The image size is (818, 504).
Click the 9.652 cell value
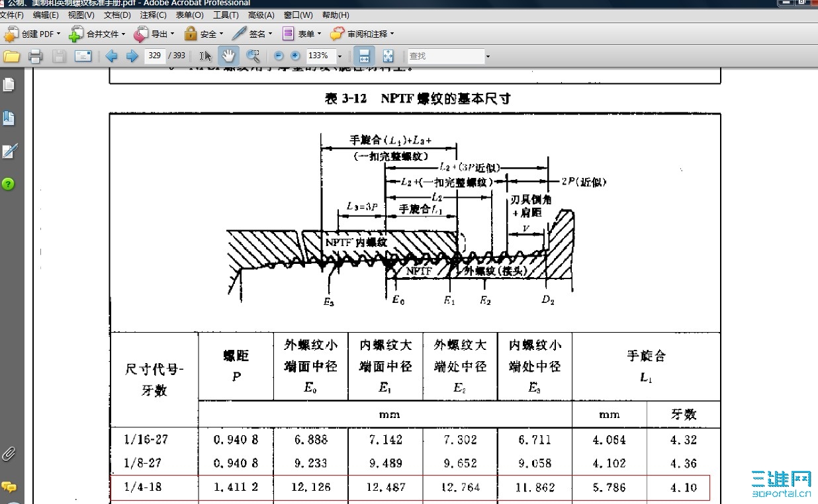pos(460,463)
